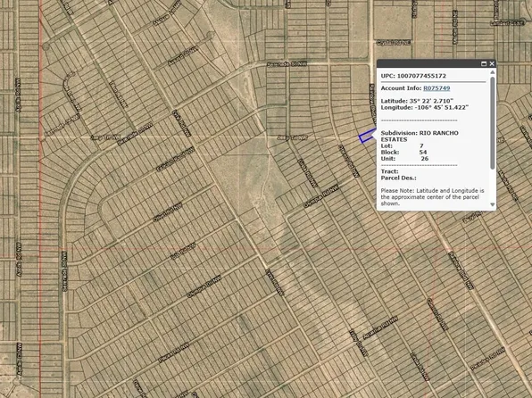532x398 pixels.
Task: Click the Lot value 7
Action: (x=421, y=145)
